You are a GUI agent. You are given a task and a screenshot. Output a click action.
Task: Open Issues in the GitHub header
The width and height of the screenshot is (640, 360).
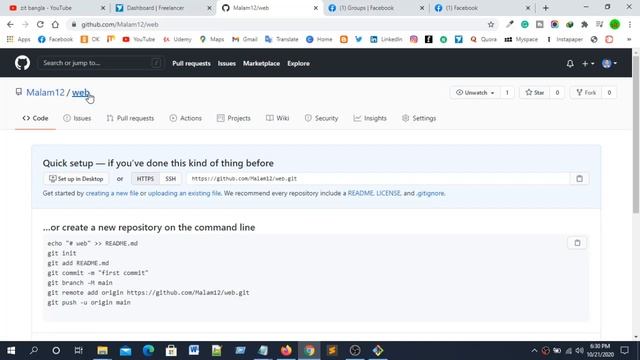227,64
